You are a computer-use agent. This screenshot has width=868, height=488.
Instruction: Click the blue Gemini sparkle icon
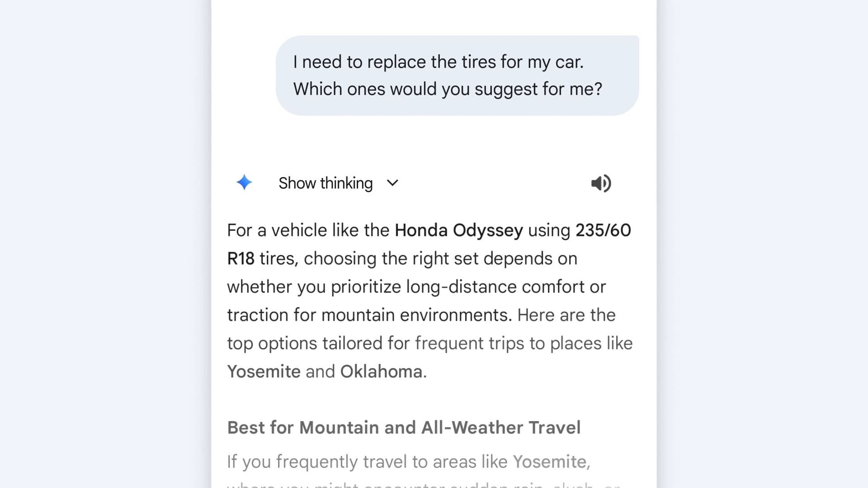coord(244,183)
